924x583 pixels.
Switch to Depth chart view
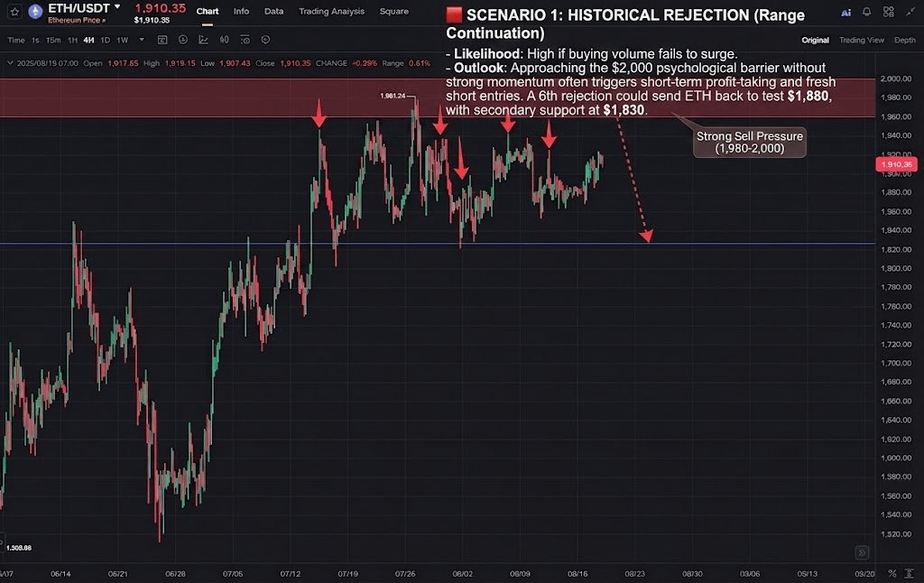click(904, 40)
